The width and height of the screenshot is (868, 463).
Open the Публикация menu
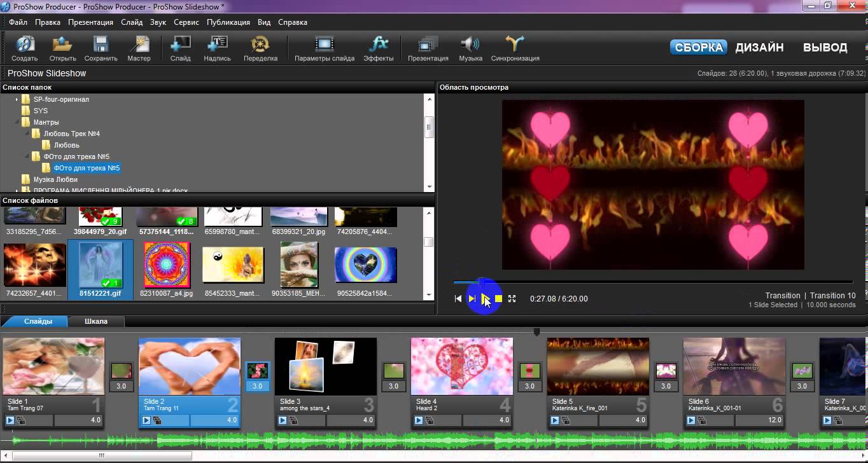coord(228,22)
